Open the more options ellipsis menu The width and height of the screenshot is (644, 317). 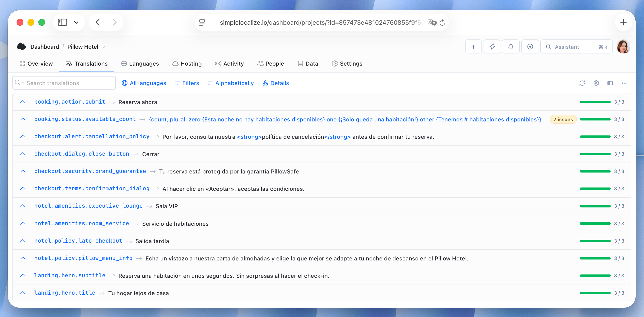coord(624,83)
